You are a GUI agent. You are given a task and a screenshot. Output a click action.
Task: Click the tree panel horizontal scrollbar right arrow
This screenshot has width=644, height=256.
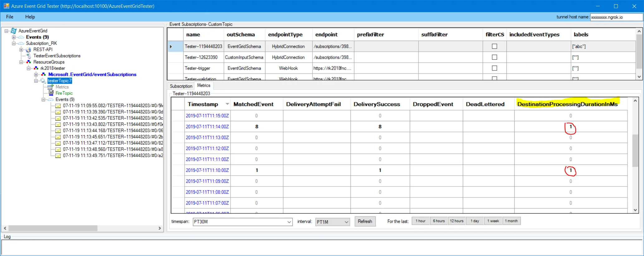pos(160,228)
